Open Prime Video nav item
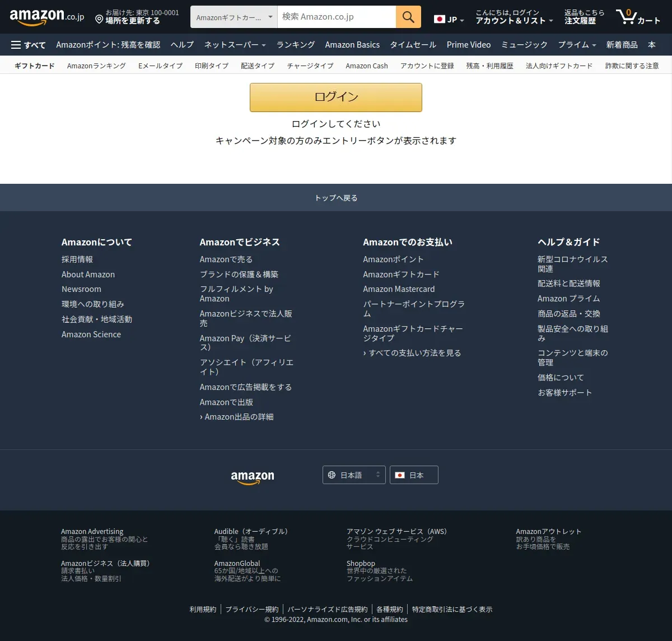Screen dimensions: 672x641 [x=469, y=45]
